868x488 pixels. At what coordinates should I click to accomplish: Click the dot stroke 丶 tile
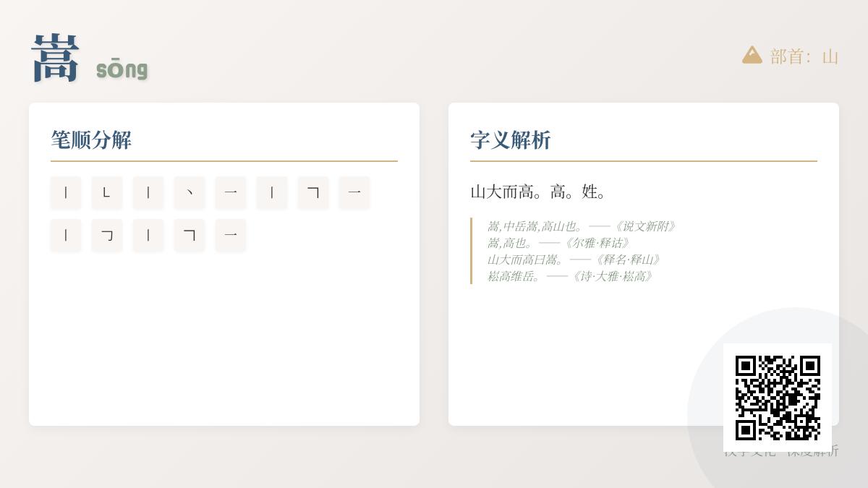pyautogui.click(x=190, y=192)
